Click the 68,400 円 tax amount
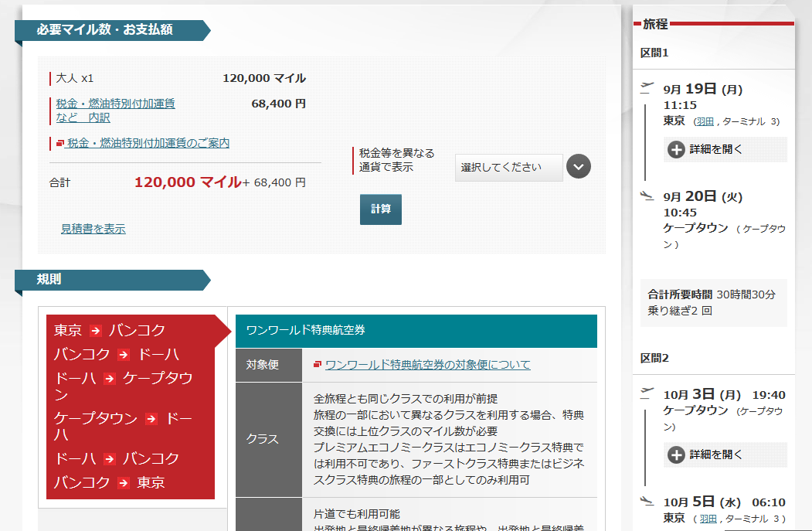The image size is (812, 531). click(x=279, y=104)
